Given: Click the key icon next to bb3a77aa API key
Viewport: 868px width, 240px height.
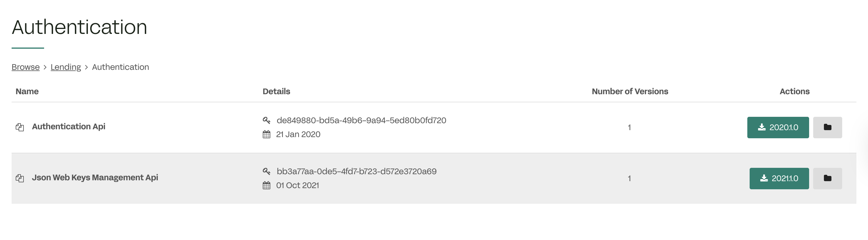Looking at the screenshot, I should coord(267,171).
